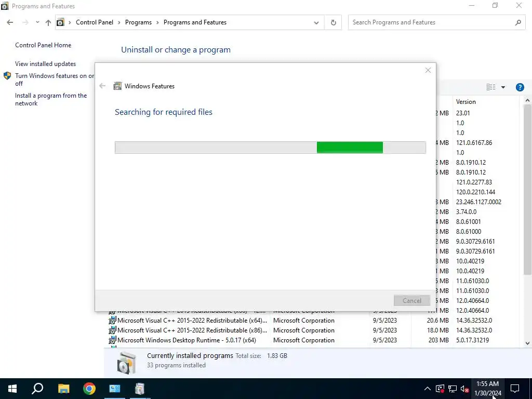Image resolution: width=532 pixels, height=399 pixels.
Task: Click the scrollbar down arrow
Action: [527, 343]
